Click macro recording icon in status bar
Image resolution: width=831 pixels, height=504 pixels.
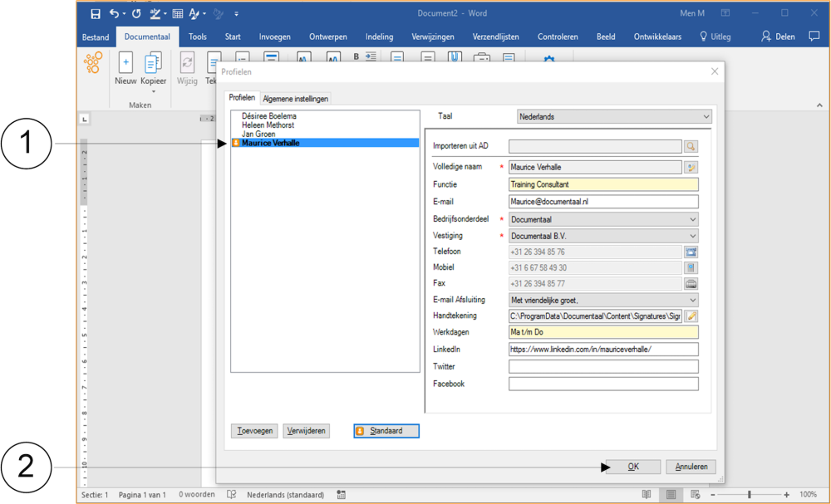[x=342, y=495]
